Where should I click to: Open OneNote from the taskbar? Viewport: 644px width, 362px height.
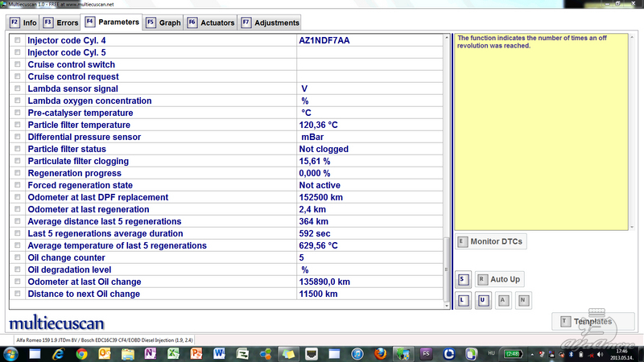click(x=151, y=354)
